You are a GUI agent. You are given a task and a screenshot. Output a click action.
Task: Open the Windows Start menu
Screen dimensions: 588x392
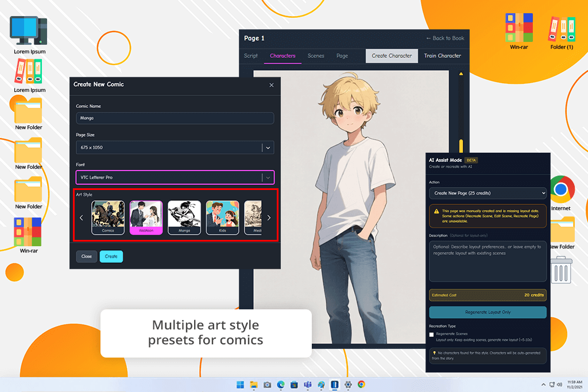(240, 385)
